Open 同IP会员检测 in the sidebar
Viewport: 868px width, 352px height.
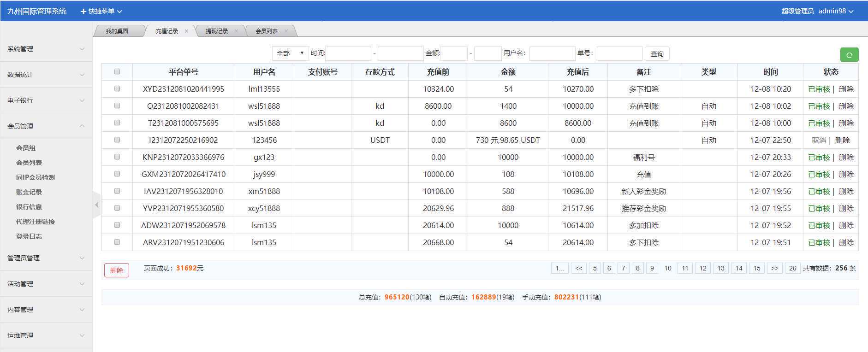pos(36,177)
